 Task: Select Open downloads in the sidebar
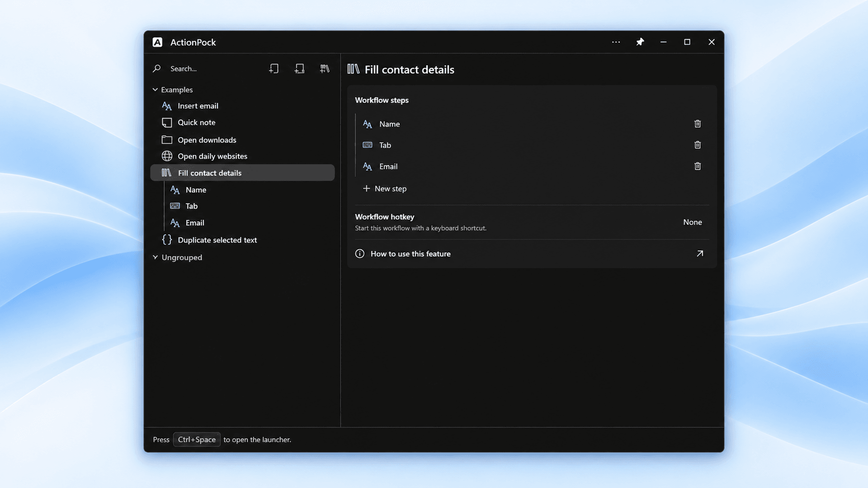coord(242,140)
